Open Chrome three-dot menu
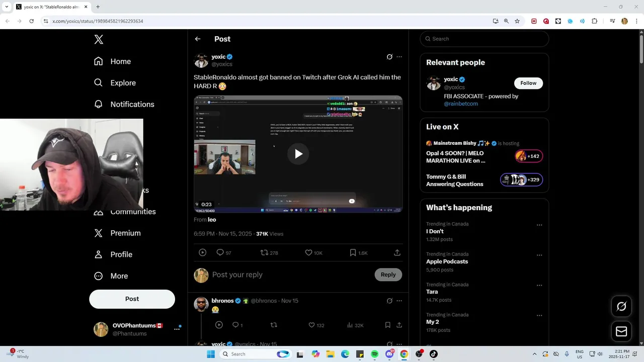 click(x=636, y=21)
